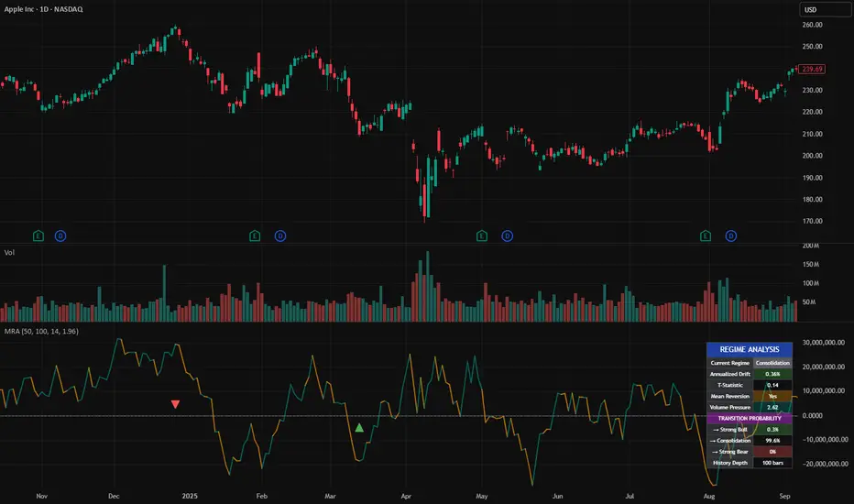Click the red down-triangle signal on MRA pane
Image resolution: width=854 pixels, height=504 pixels.
click(175, 404)
